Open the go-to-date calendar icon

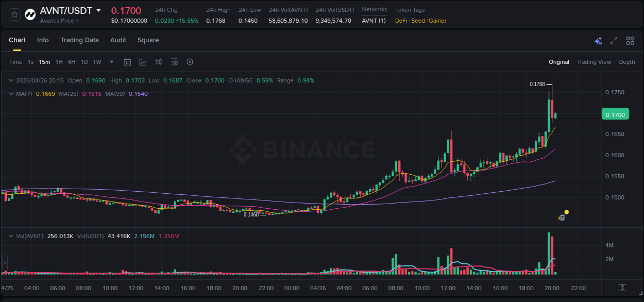127,62
